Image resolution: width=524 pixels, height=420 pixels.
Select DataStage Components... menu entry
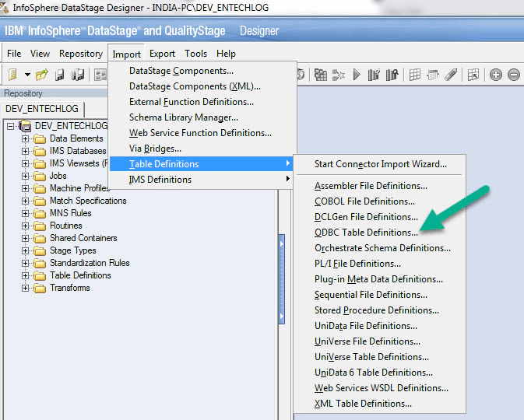tap(202, 71)
